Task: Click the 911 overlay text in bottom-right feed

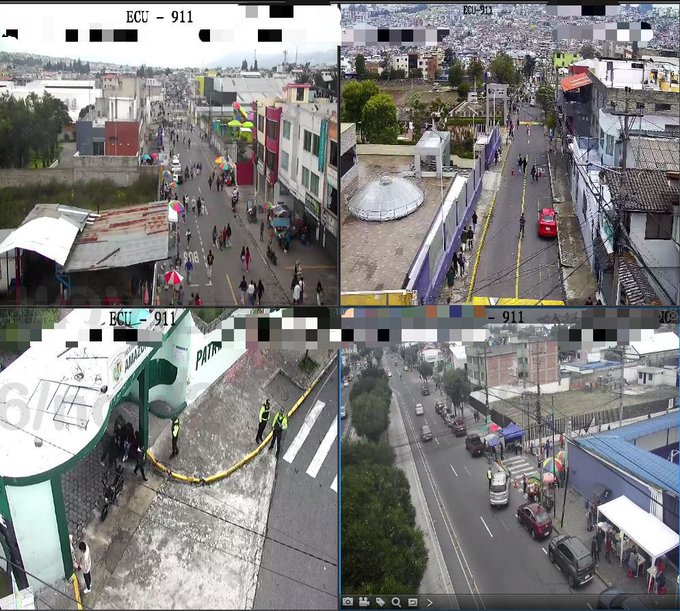Action: coord(512,317)
